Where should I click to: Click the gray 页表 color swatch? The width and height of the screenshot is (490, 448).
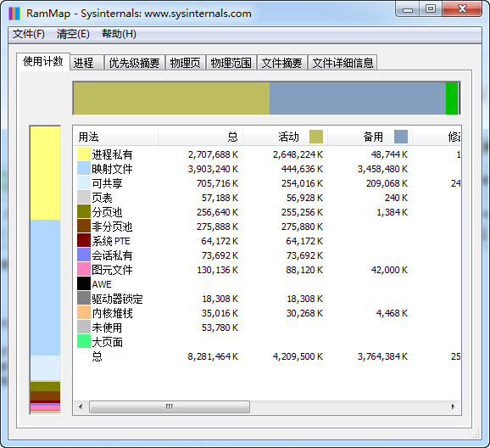coord(84,198)
